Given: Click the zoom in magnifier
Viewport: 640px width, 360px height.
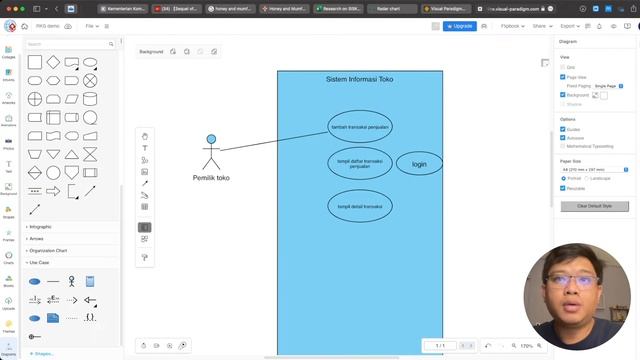Looking at the screenshot, I should pos(539,346).
